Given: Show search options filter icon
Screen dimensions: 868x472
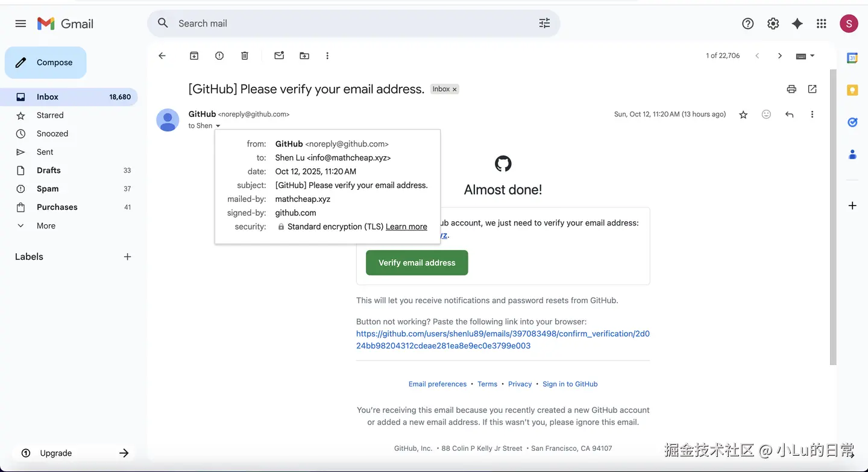Looking at the screenshot, I should coord(544,23).
